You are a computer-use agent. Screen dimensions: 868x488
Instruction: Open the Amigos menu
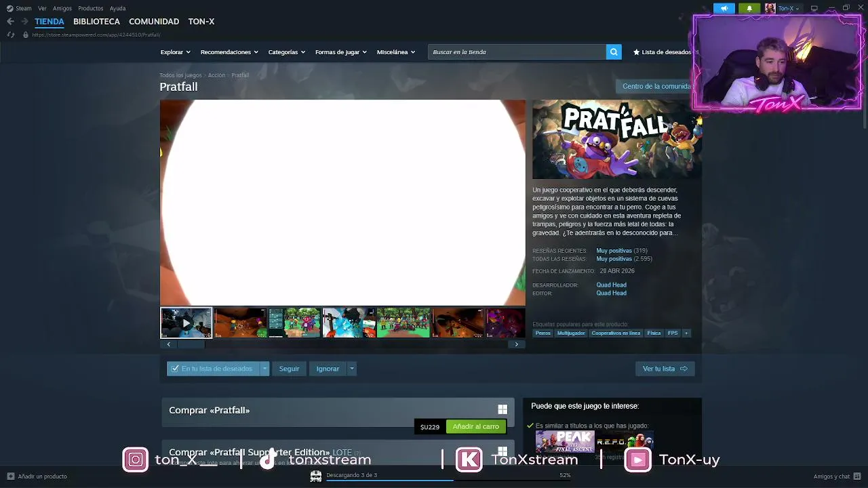pos(62,8)
